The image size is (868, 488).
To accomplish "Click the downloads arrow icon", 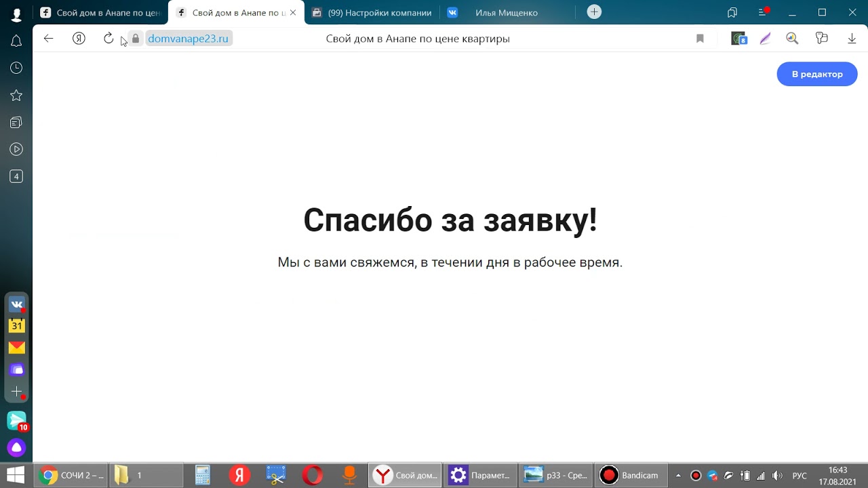I will (x=852, y=39).
